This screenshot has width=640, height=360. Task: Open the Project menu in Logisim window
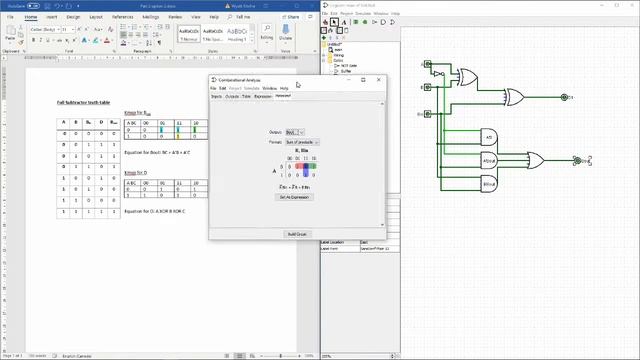346,13
